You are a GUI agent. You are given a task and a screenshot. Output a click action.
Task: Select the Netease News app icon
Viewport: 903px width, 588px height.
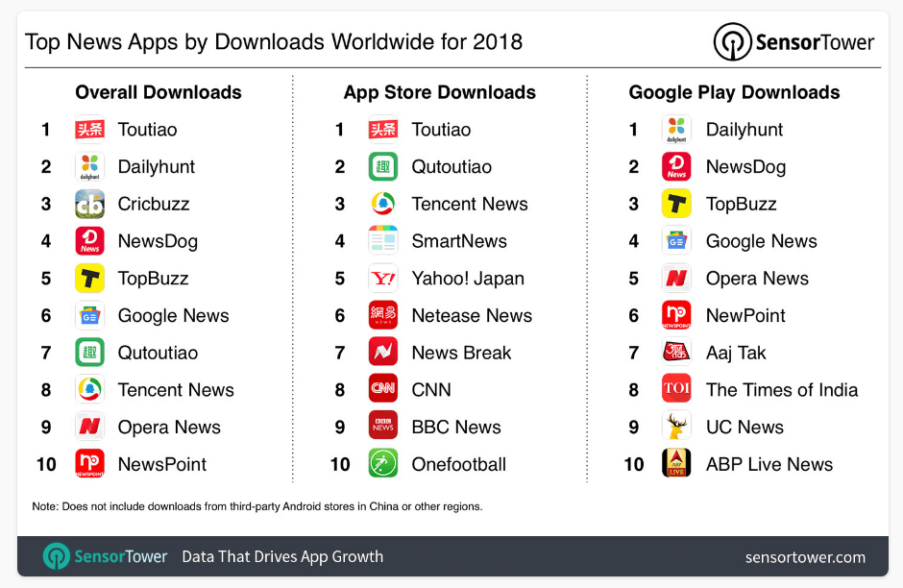pos(383,315)
